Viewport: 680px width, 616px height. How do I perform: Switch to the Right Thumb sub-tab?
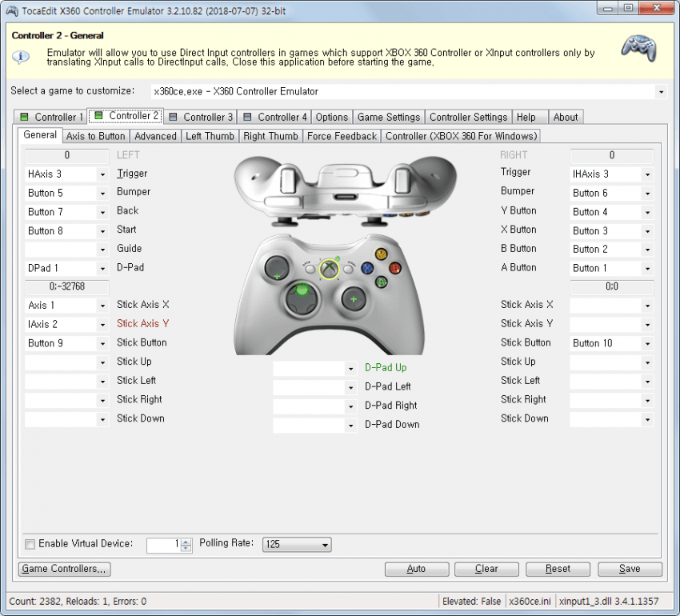[270, 136]
